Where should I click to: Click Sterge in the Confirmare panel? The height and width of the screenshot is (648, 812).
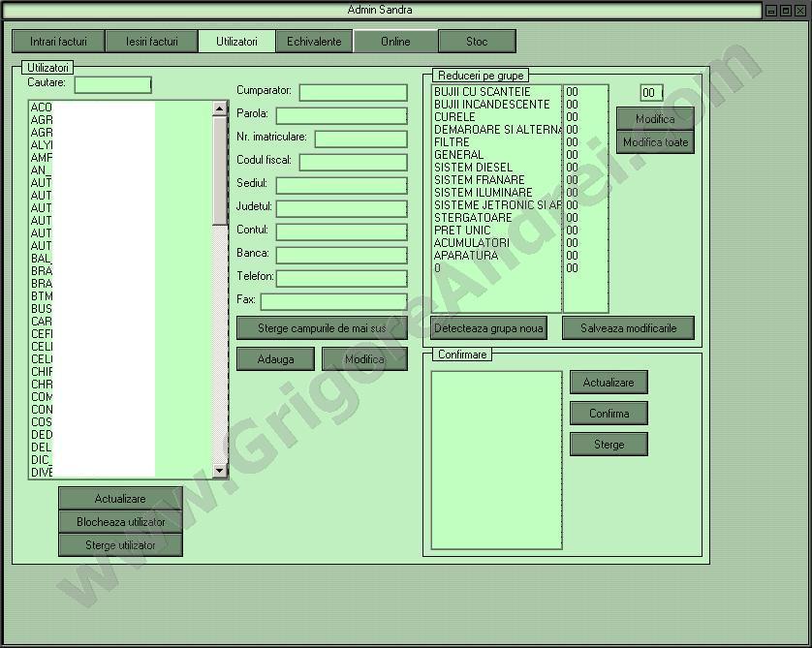609,445
